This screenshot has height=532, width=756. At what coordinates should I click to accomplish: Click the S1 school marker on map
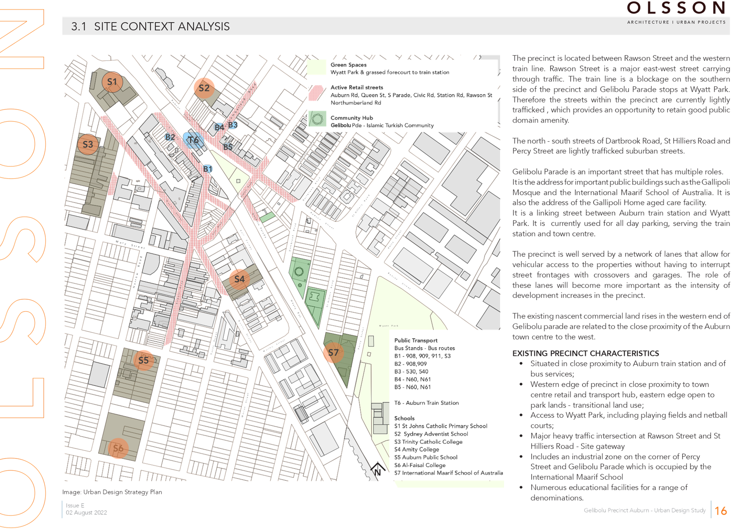[x=112, y=82]
